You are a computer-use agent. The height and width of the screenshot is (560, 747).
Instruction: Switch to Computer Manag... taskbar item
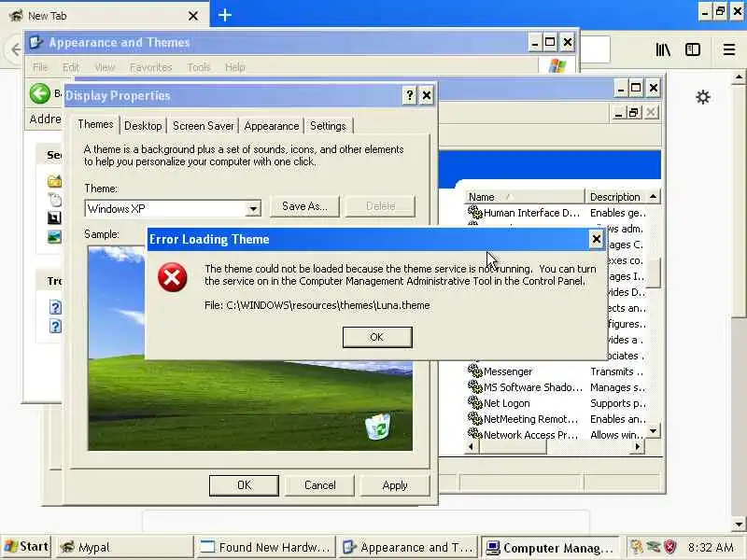click(x=550, y=548)
